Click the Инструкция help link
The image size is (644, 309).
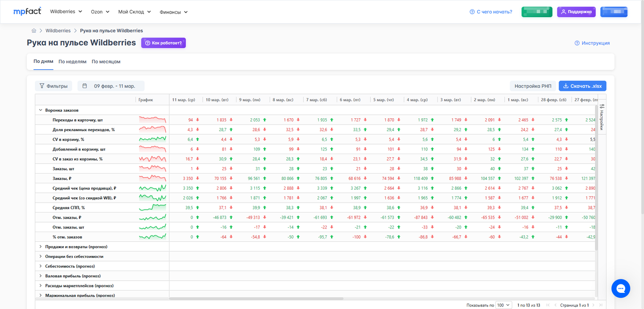pos(592,43)
